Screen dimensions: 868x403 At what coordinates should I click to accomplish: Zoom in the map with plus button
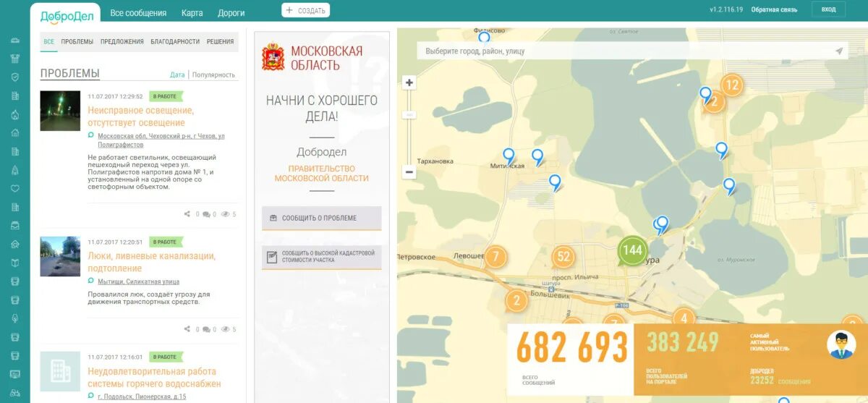[409, 82]
